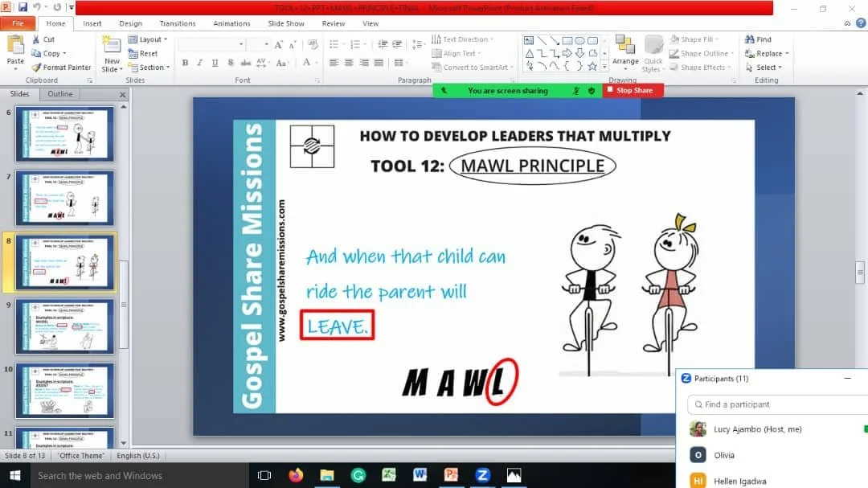This screenshot has height=488, width=868.
Task: Toggle strikethrough formatting
Action: point(246,63)
